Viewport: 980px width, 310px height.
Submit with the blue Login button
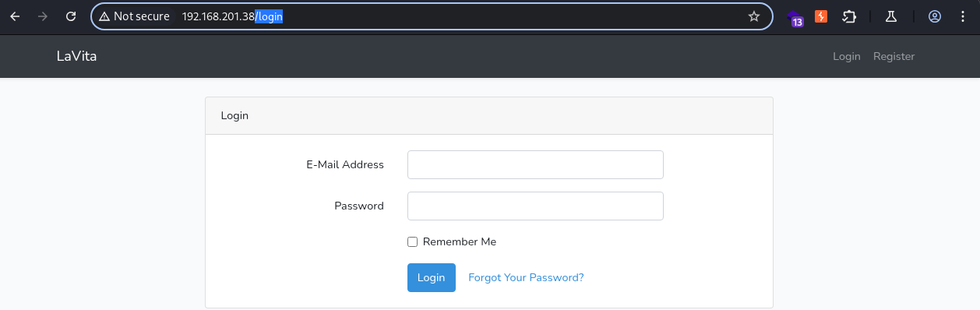coord(431,277)
